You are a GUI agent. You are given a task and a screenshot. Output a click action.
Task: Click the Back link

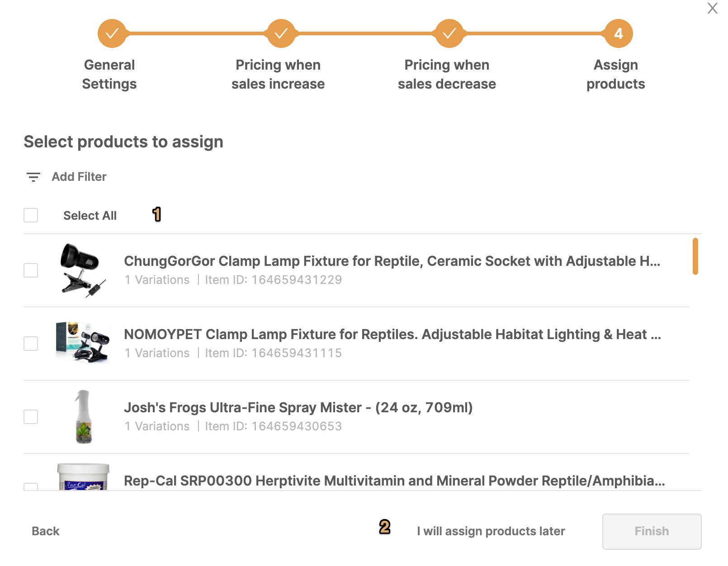pos(46,531)
